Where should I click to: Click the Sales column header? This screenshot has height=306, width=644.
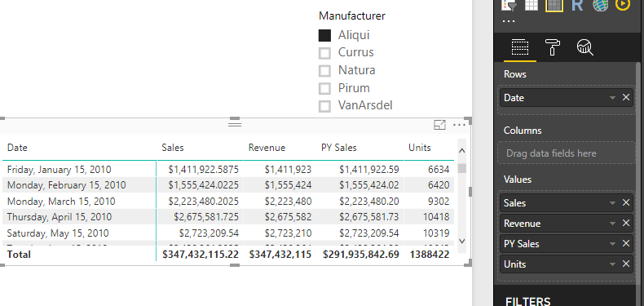click(173, 148)
